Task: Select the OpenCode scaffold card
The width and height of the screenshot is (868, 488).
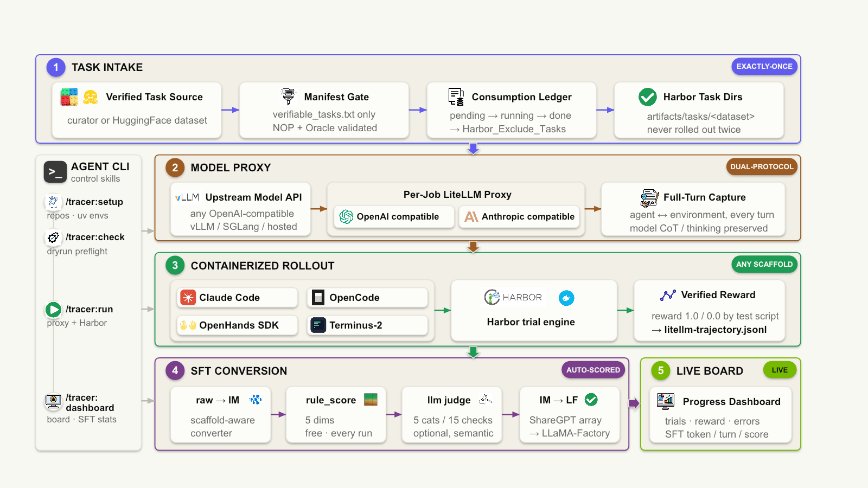Action: click(367, 297)
